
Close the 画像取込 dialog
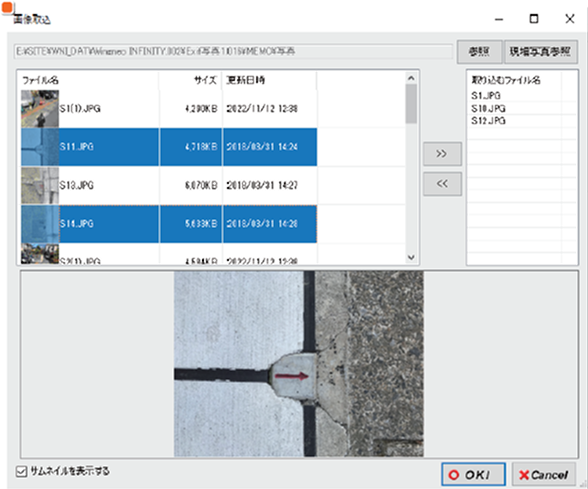click(x=570, y=19)
